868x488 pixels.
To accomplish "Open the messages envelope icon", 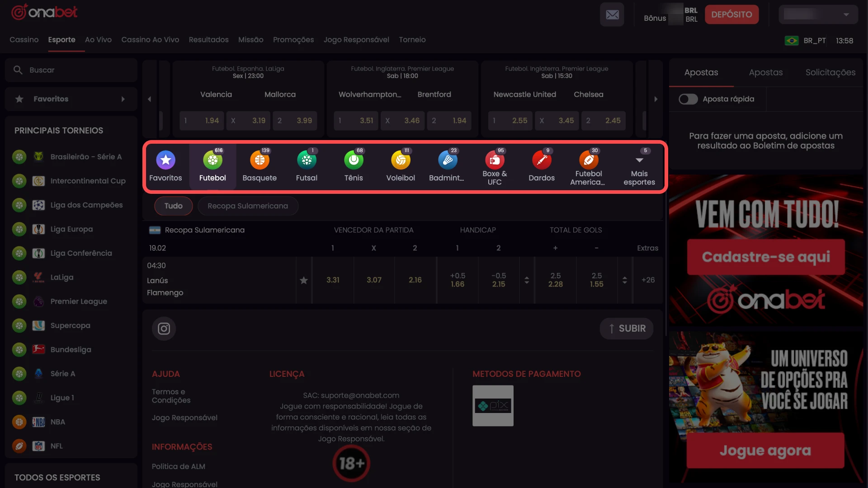I will click(x=612, y=15).
